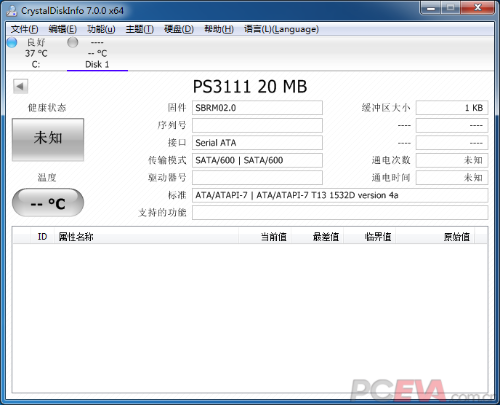Open the 语言(L)(Language) menu

(x=281, y=29)
